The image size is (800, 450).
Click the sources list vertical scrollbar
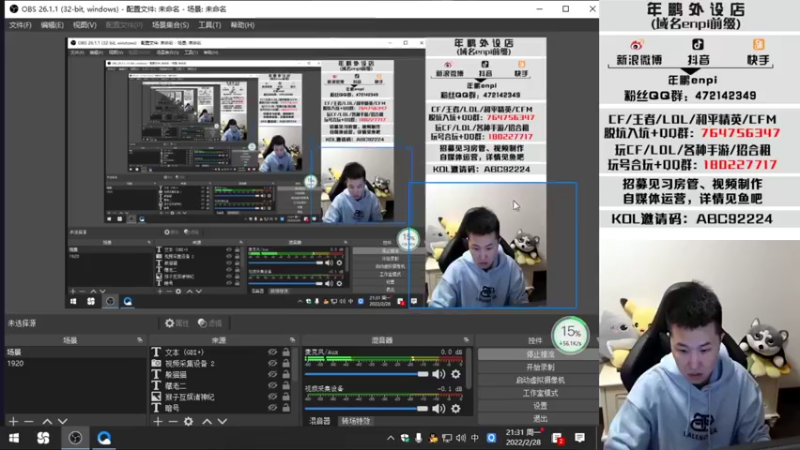295,364
